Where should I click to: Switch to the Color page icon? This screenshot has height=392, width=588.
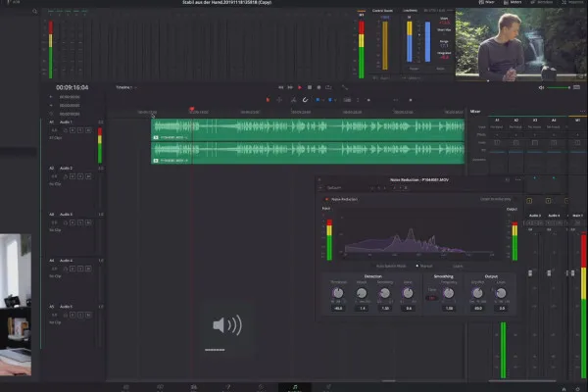click(261, 387)
